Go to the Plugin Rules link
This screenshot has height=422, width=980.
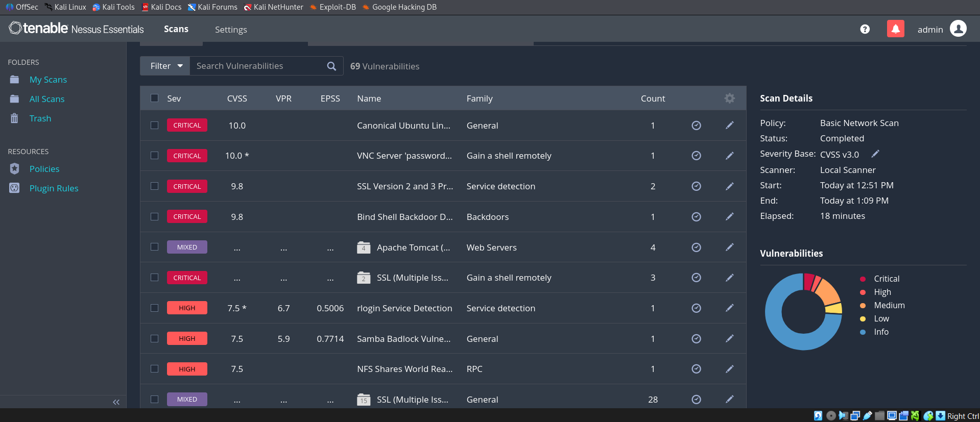point(54,188)
